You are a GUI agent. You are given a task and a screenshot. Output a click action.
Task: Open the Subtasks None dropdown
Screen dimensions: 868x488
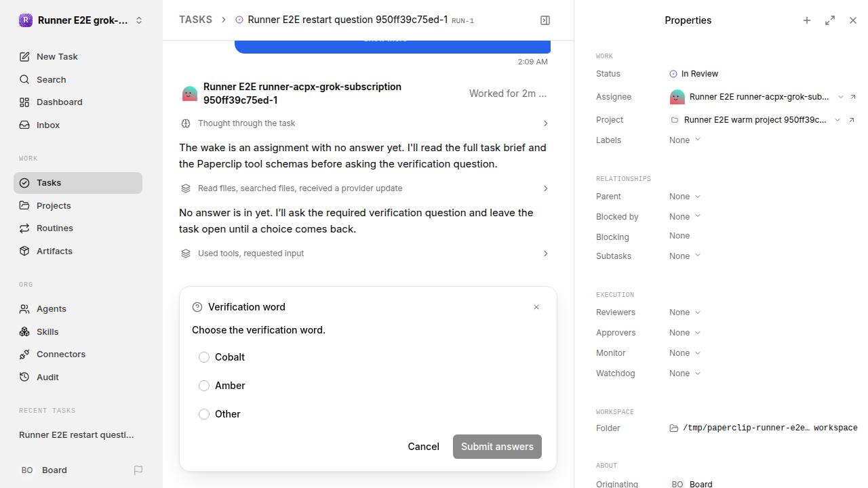685,256
